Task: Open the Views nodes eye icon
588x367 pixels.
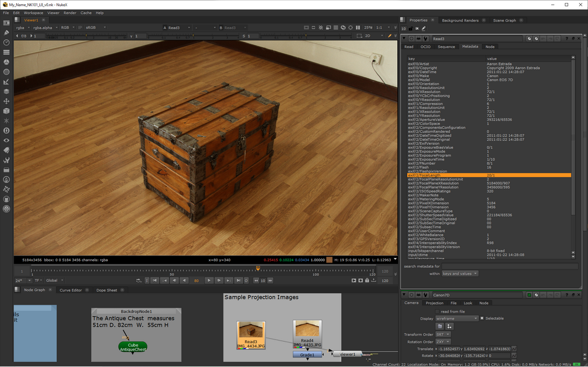Action: (x=6, y=140)
